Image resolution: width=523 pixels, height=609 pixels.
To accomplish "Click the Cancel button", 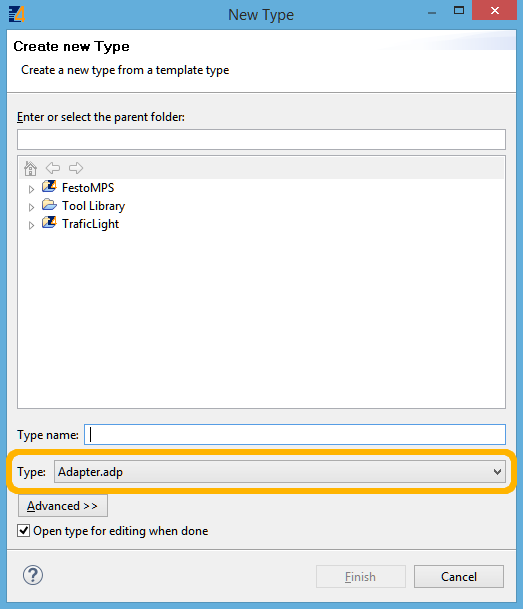I will (459, 577).
